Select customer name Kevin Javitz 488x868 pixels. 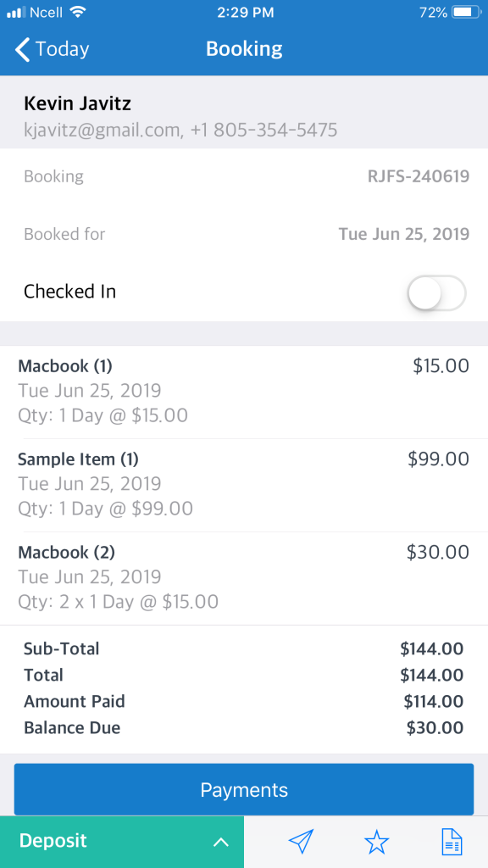pyautogui.click(x=77, y=103)
